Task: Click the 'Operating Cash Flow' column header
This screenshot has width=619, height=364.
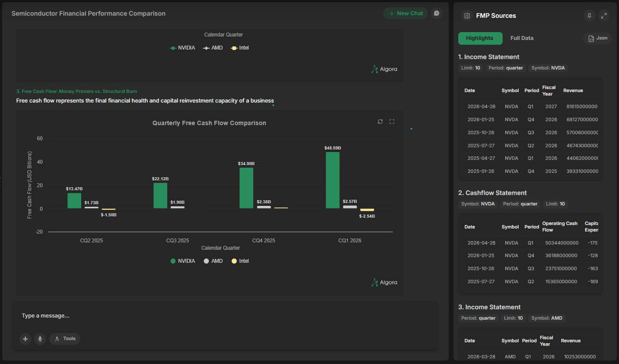Action: click(560, 227)
